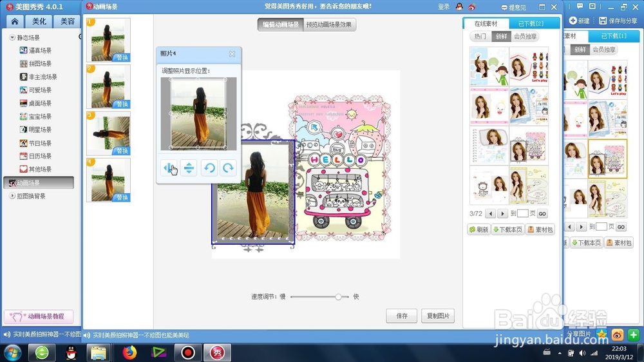This screenshot has width=644, height=362.
Task: Click the 刷新 refresh button
Action: [479, 229]
